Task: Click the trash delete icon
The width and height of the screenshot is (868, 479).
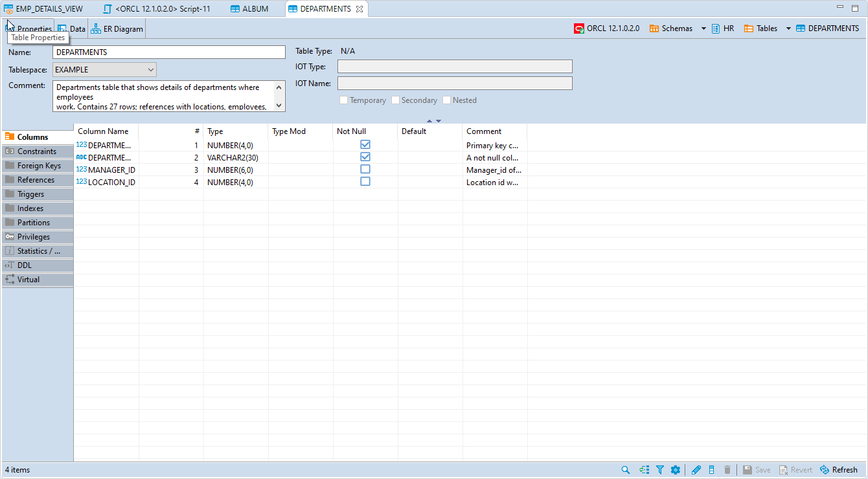Action: coord(727,469)
